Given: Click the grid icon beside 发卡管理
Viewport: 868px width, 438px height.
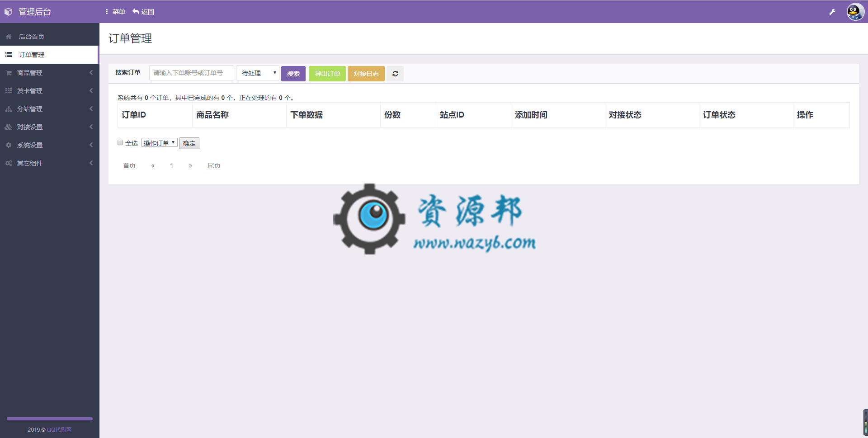Looking at the screenshot, I should (x=9, y=91).
